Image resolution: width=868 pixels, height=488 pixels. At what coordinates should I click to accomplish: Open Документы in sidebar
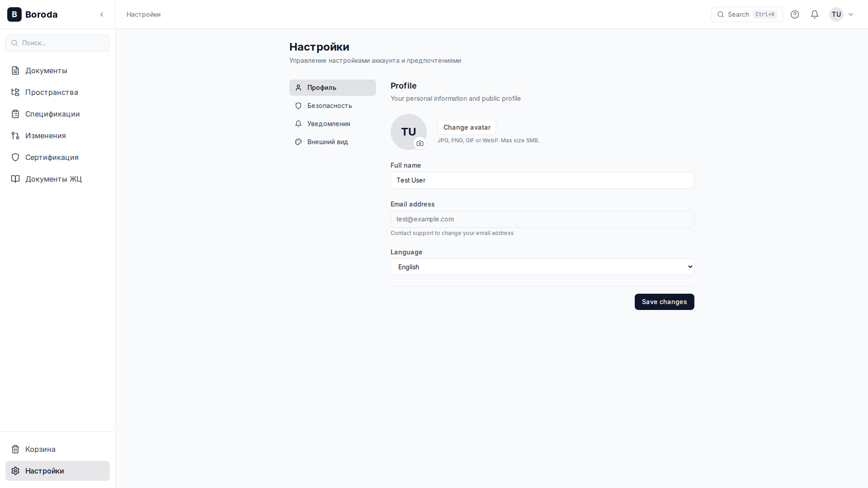(x=46, y=70)
